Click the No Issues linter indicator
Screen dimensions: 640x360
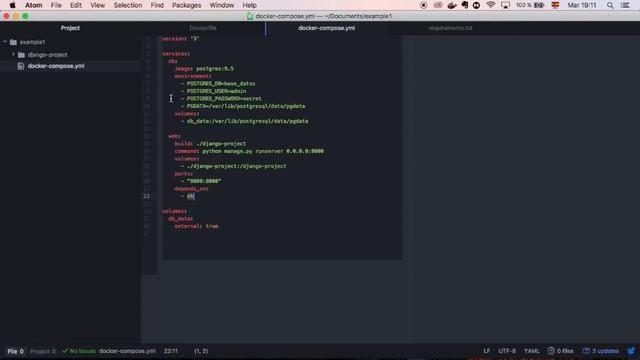(x=79, y=351)
